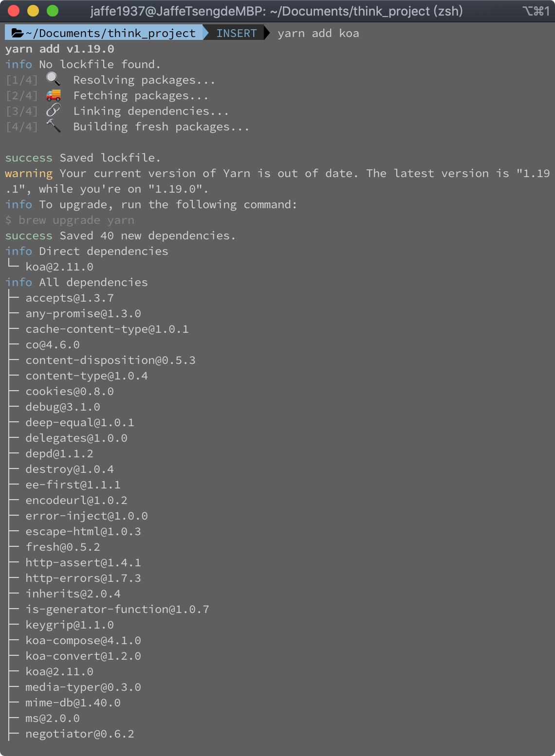The height and width of the screenshot is (756, 555).
Task: Click the http-errors@1.7.3 dependency entry
Action: click(x=83, y=578)
